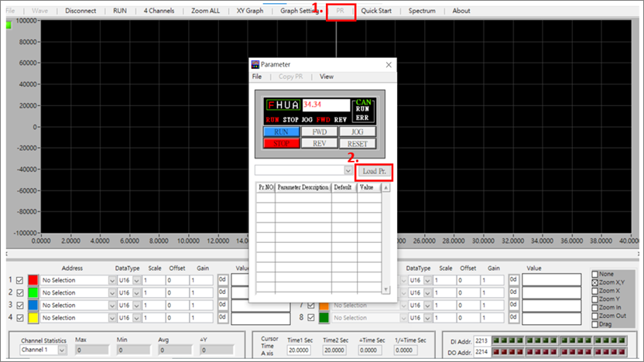Open Channel Statistics Channel 1 dropdown

pyautogui.click(x=62, y=350)
